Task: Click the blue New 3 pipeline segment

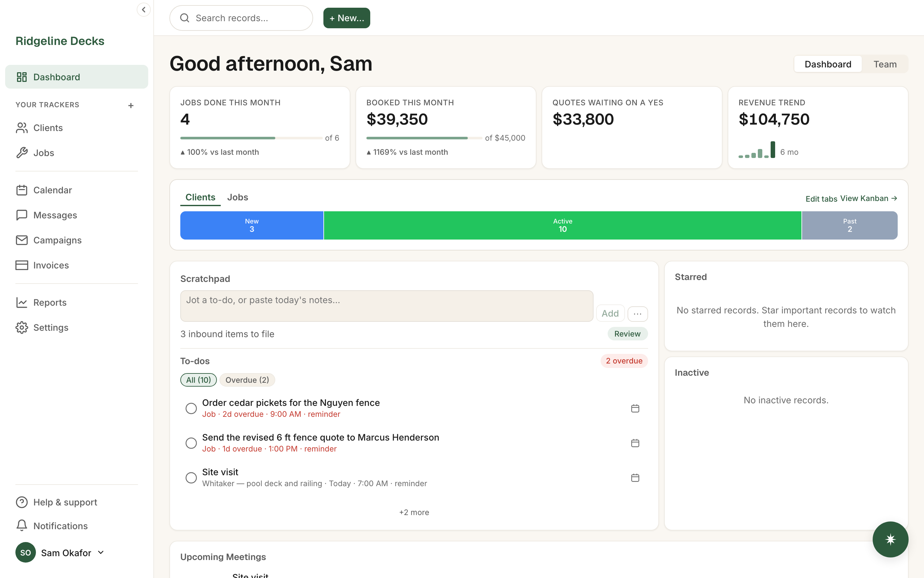Action: (x=252, y=225)
